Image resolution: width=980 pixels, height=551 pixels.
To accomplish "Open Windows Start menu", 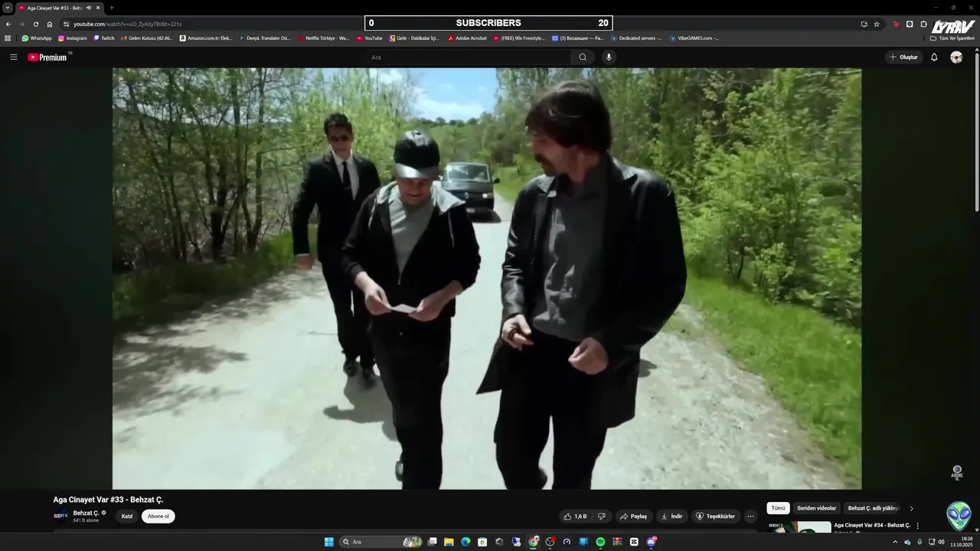I will pos(329,542).
